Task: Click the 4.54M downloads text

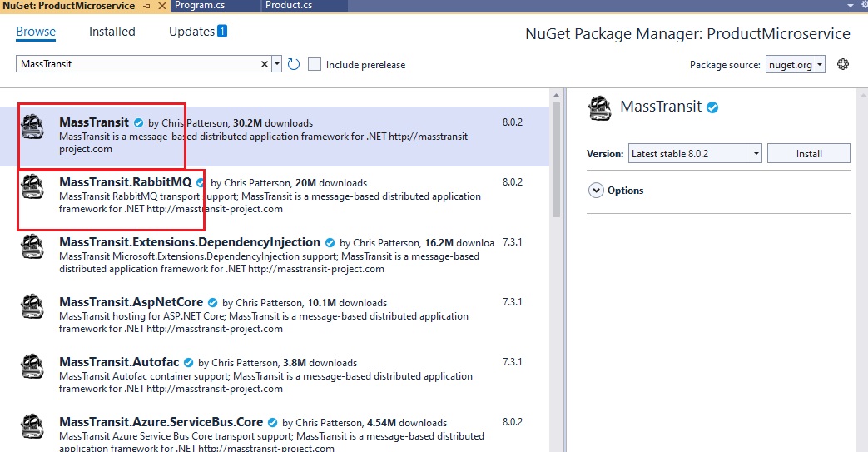Action: click(x=407, y=423)
